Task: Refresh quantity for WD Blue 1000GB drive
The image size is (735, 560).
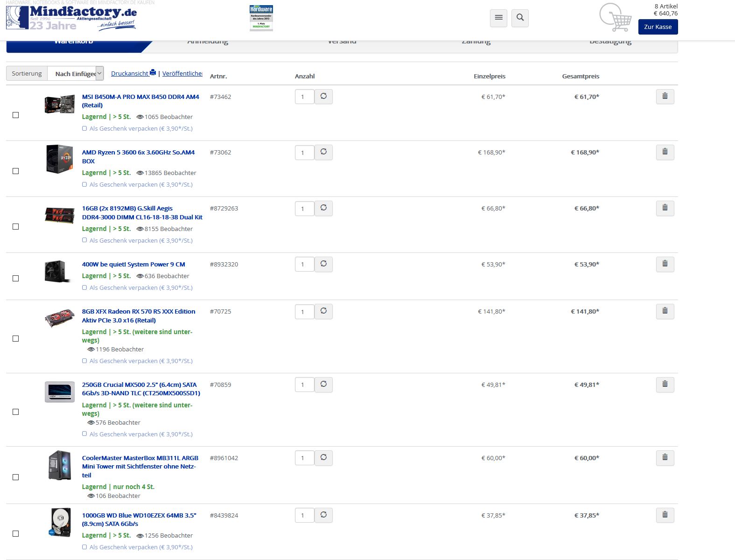Action: pos(323,515)
